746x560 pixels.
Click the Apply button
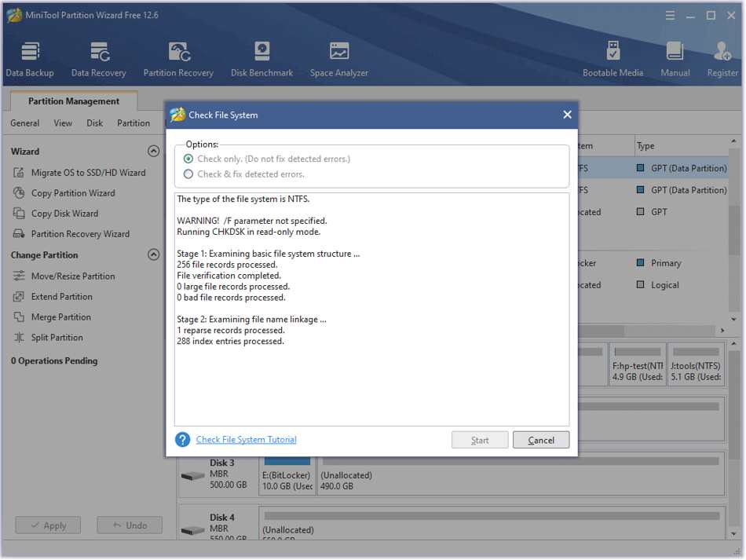coord(48,525)
